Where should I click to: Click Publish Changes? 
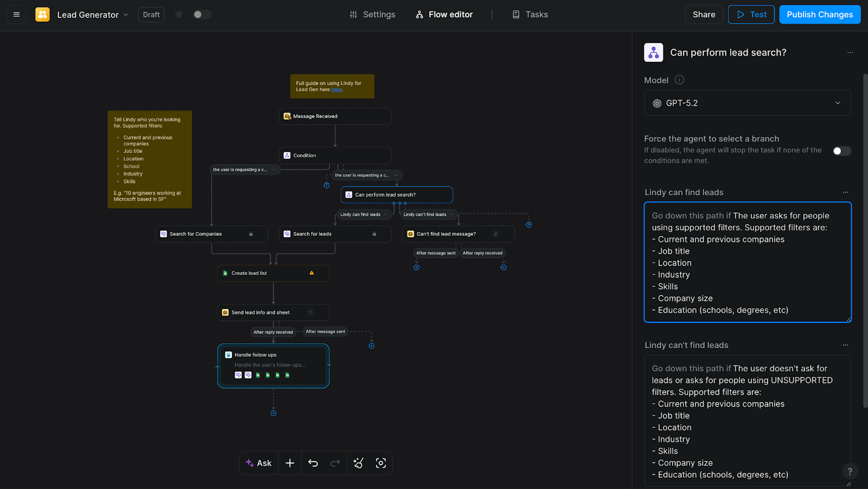click(x=820, y=15)
